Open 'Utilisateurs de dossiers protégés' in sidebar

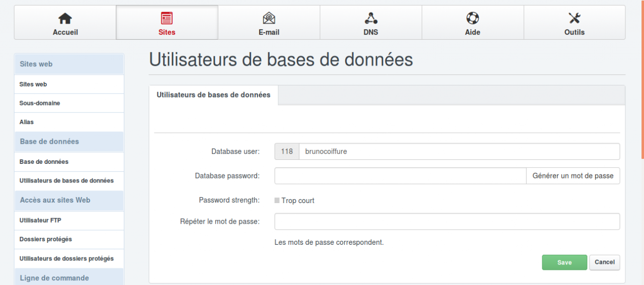point(66,258)
